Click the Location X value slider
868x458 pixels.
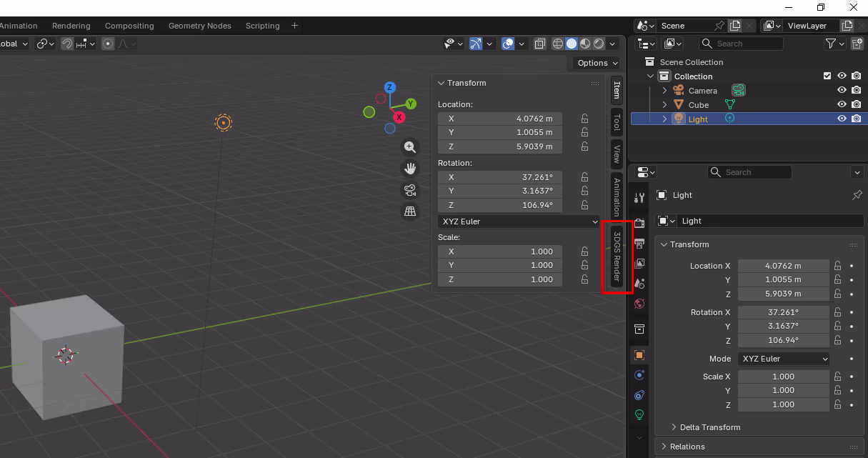coord(784,265)
